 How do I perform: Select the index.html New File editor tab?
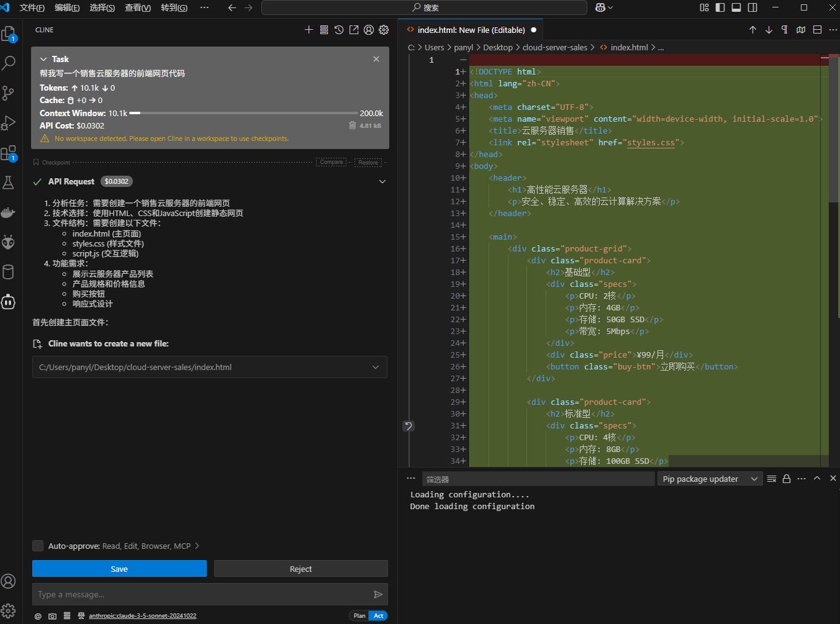click(471, 30)
